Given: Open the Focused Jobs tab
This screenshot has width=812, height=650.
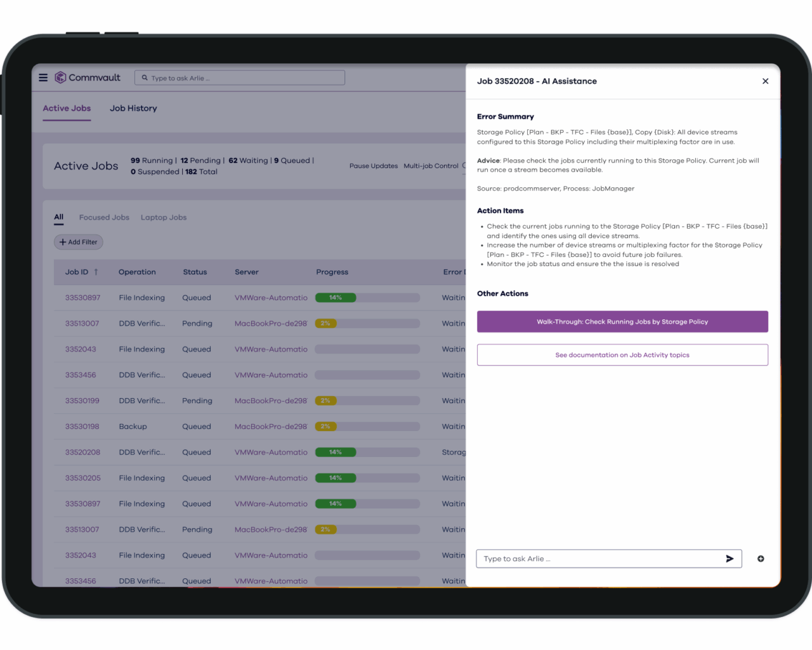Looking at the screenshot, I should pyautogui.click(x=104, y=217).
